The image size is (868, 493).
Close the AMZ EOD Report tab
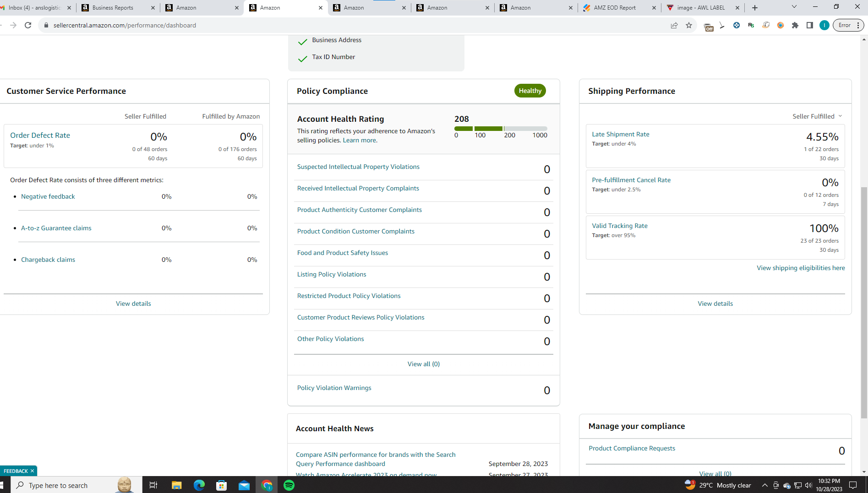click(654, 8)
